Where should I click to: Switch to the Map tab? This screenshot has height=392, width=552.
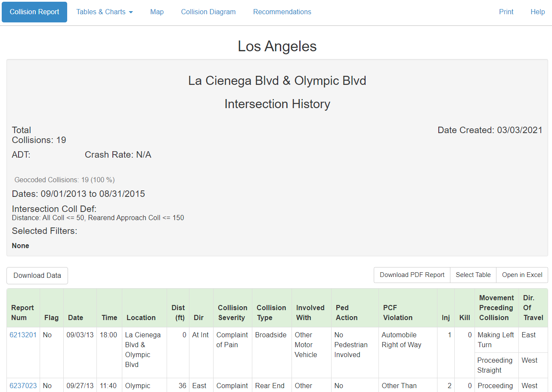(x=157, y=12)
